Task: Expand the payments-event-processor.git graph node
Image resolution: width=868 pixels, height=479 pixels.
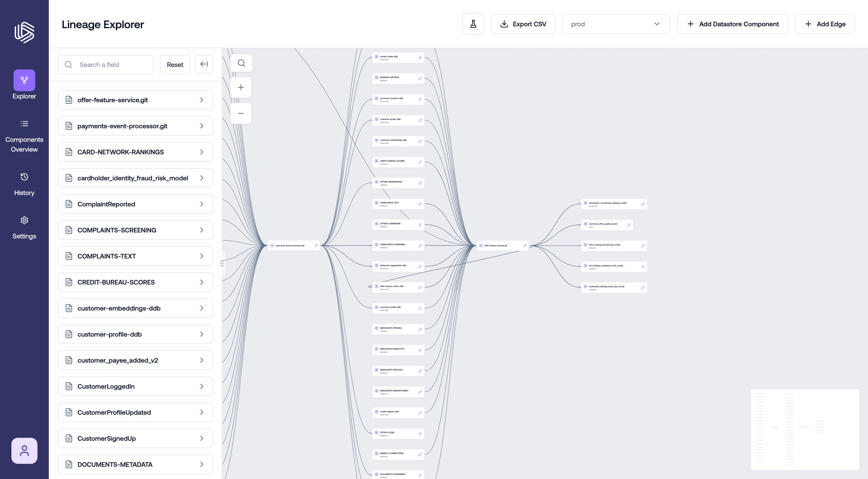Action: [x=316, y=245]
